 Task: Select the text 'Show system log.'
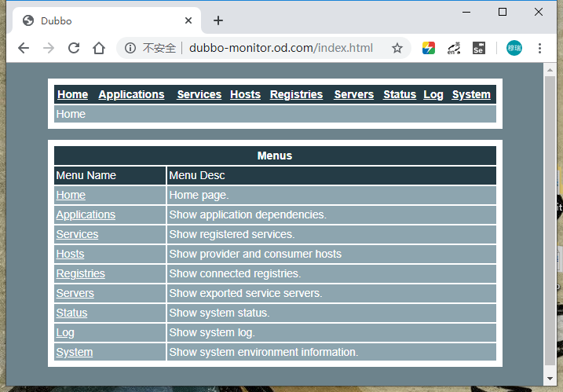pos(212,333)
